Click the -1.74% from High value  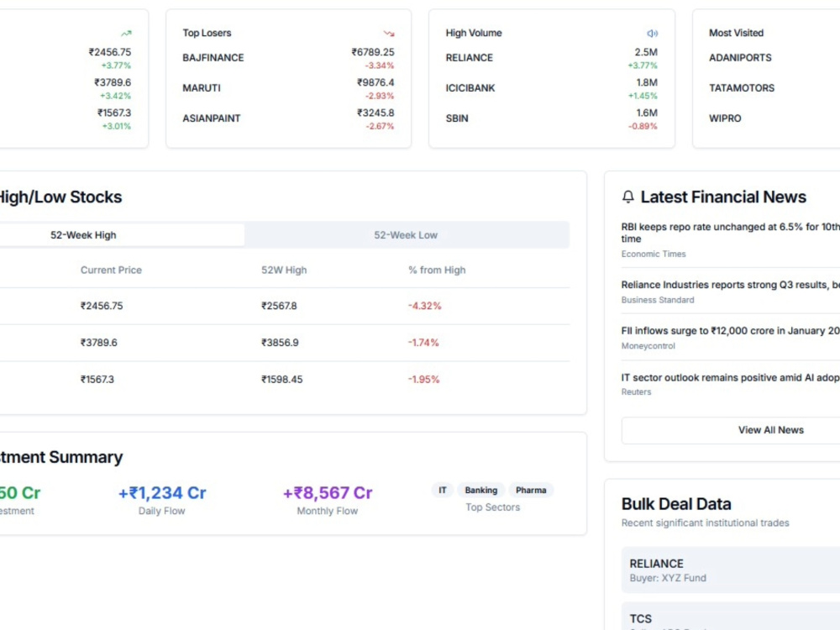coord(423,343)
